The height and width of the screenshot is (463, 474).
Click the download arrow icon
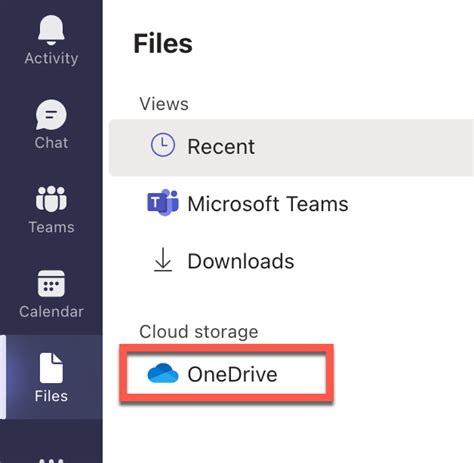click(163, 260)
